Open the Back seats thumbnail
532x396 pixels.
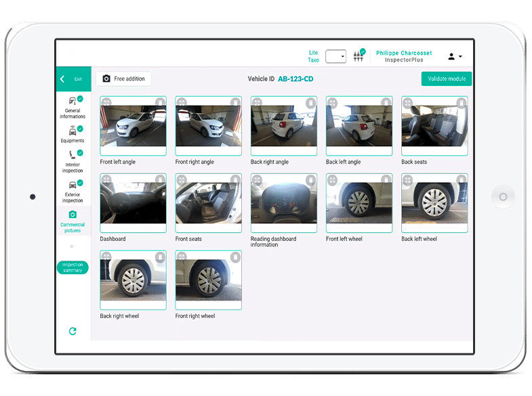coord(434,126)
